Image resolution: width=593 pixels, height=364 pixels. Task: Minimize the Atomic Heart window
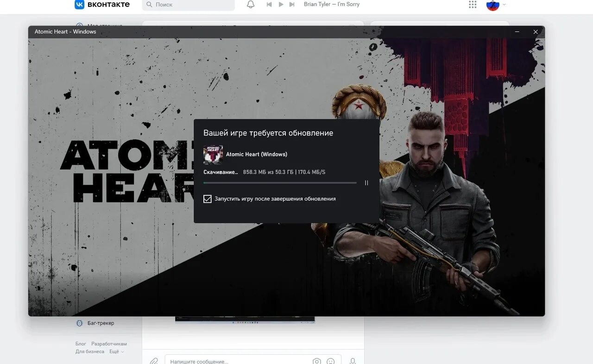517,32
